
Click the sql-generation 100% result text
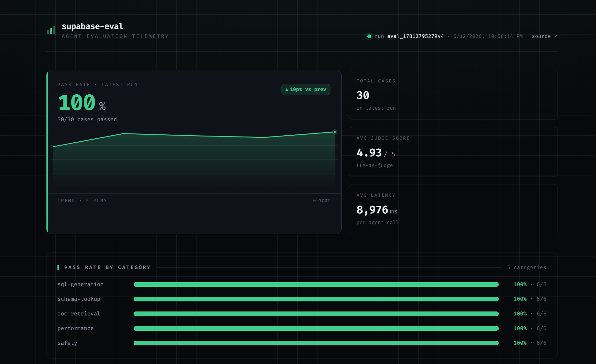click(520, 285)
